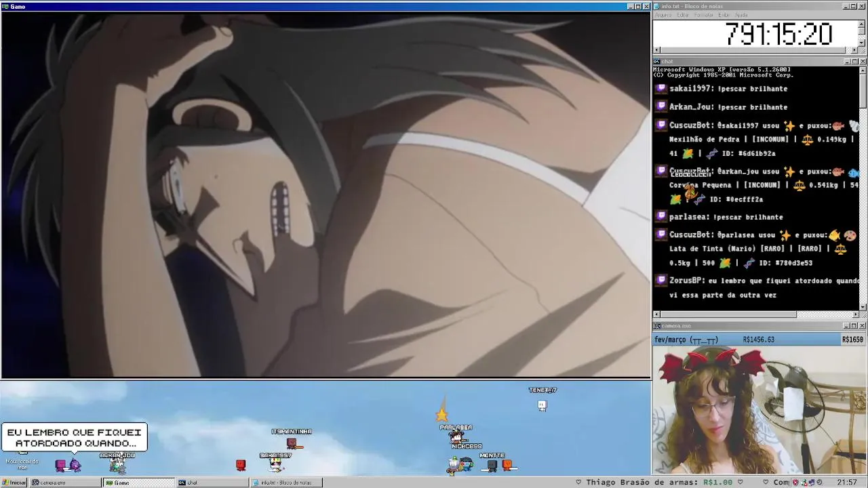Click chat window scroll-up arrow
868x488 pixels.
pos(863,70)
